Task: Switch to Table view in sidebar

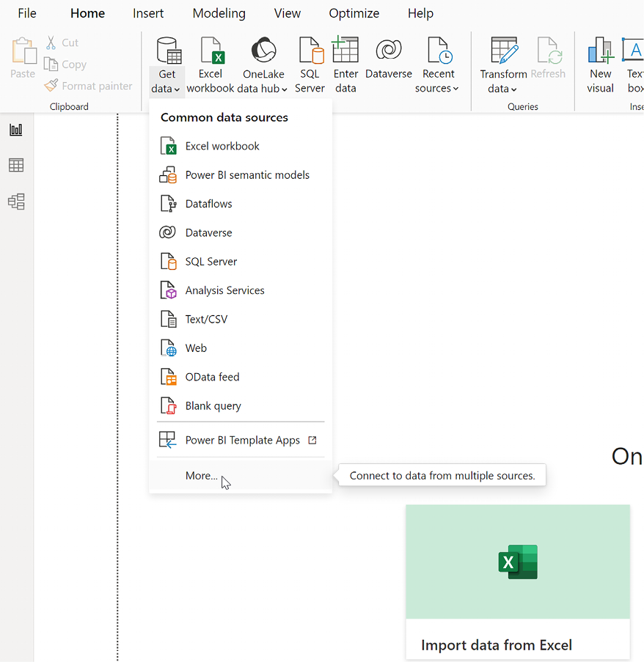Action: coord(16,165)
